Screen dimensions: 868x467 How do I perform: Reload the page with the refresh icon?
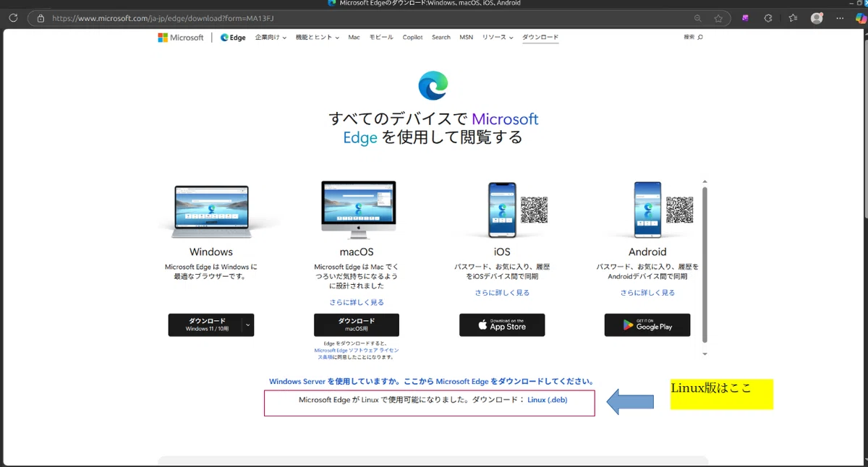pyautogui.click(x=13, y=18)
